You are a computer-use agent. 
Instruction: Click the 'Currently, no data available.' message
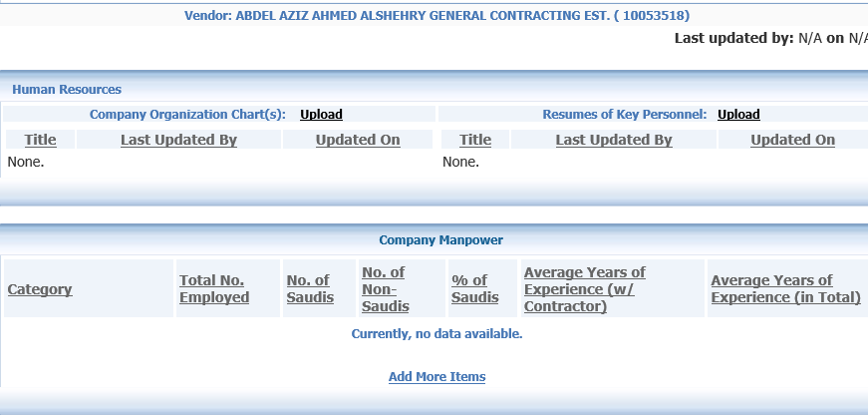[436, 334]
